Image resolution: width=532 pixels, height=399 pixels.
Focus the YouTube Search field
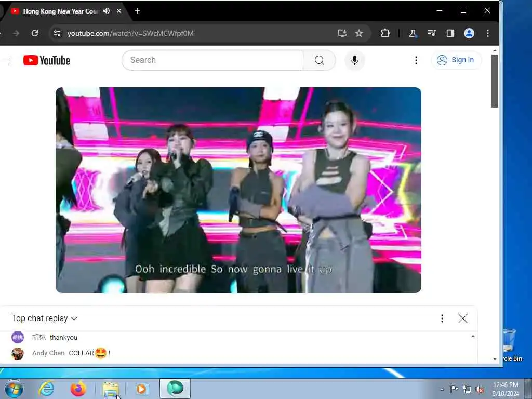212,60
